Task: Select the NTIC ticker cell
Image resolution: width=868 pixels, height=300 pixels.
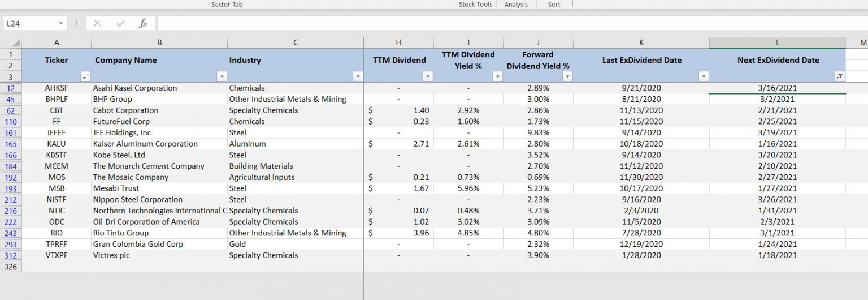Action: pyautogui.click(x=57, y=211)
